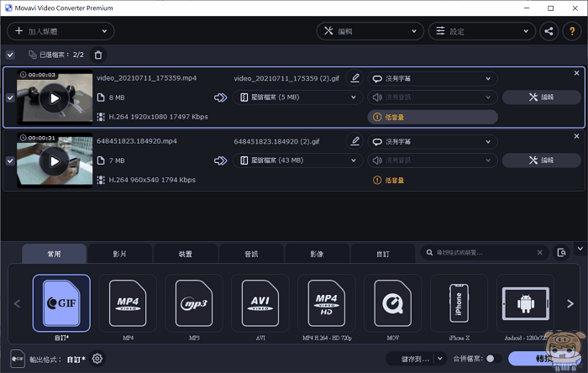The width and height of the screenshot is (588, 373).
Task: Open the add media dropdown
Action: click(x=60, y=31)
